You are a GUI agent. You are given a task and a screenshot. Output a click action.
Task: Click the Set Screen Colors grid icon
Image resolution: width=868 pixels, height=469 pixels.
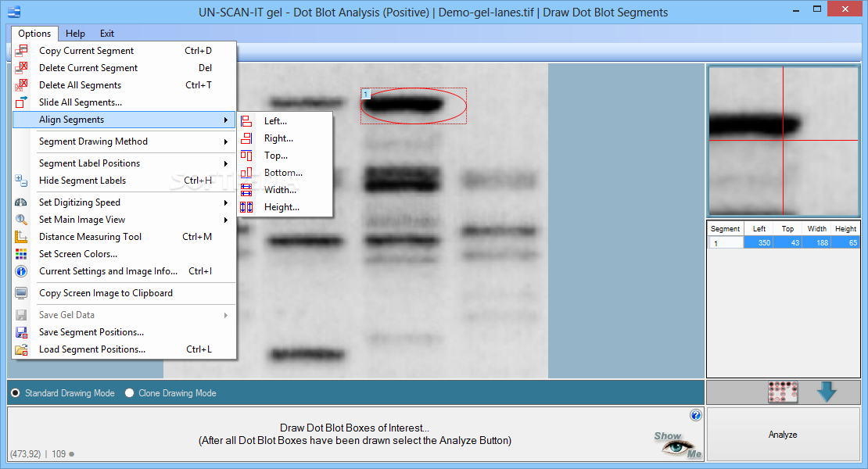click(21, 254)
